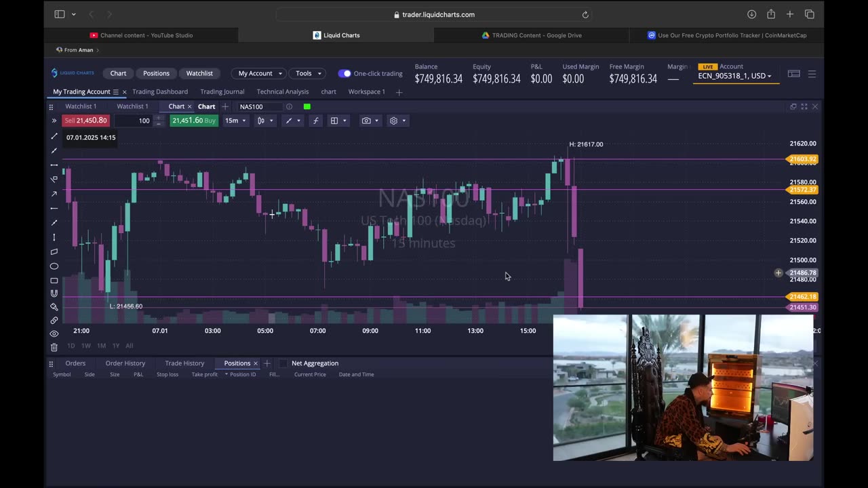Select the paint highlighter tool
Viewport: 868px width, 488px height.
click(x=54, y=307)
